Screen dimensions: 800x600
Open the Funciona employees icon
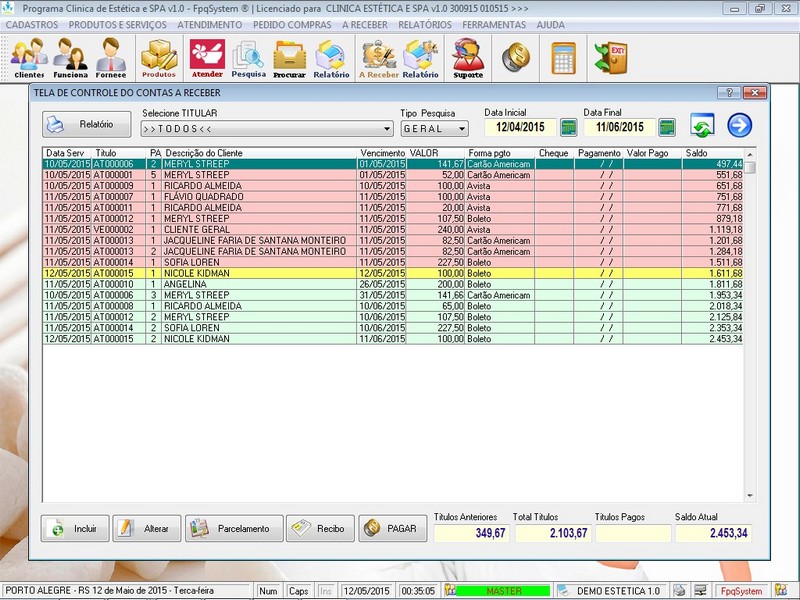70,58
